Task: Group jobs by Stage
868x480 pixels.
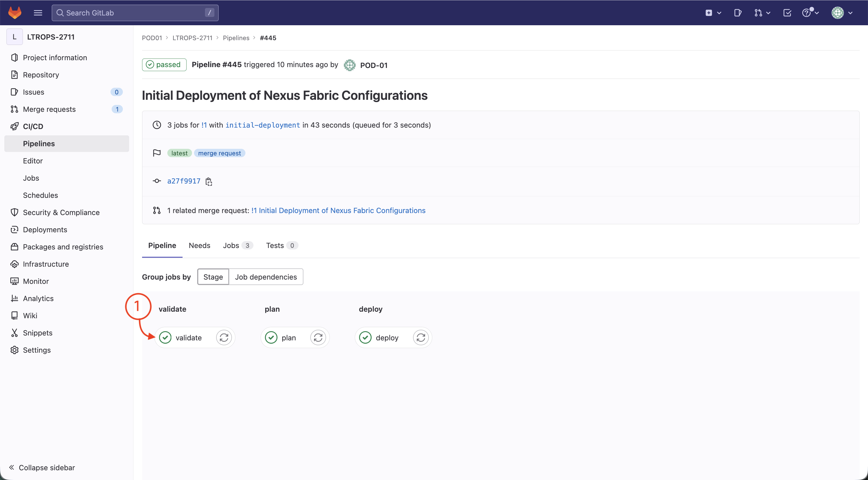Action: click(x=213, y=277)
